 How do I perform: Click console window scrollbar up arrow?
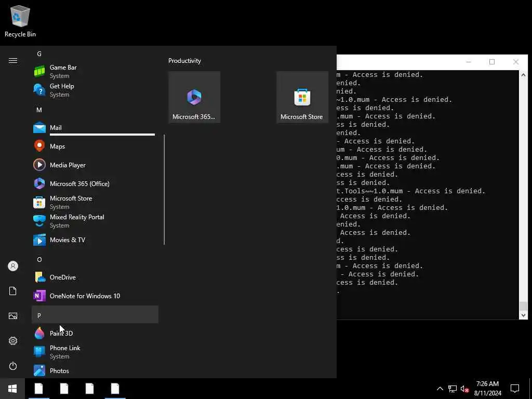point(523,75)
